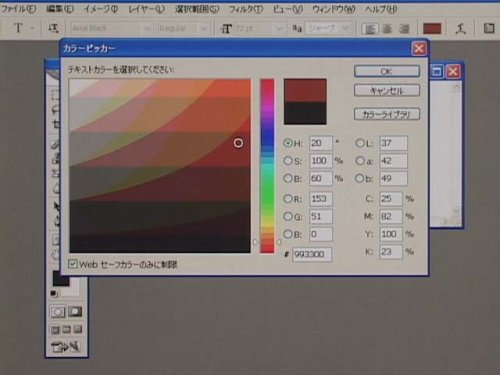Open the ビュー menu
Screen dimensions: 500x375
click(x=288, y=9)
